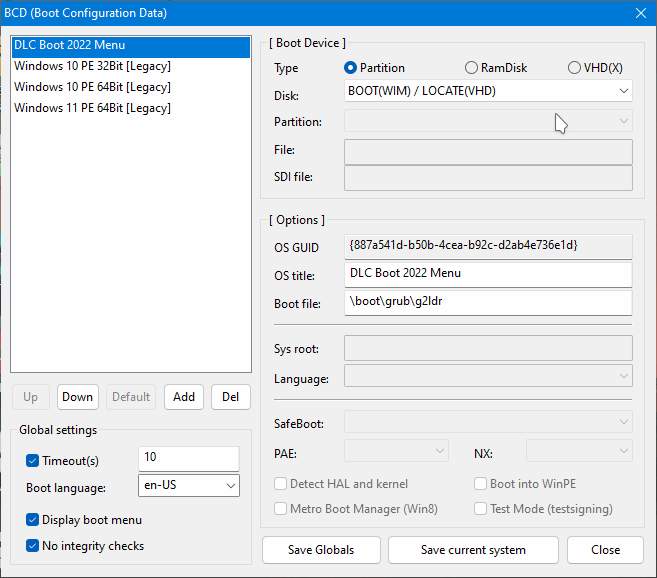Click the OS GUID field
This screenshot has width=657, height=578.
click(488, 246)
